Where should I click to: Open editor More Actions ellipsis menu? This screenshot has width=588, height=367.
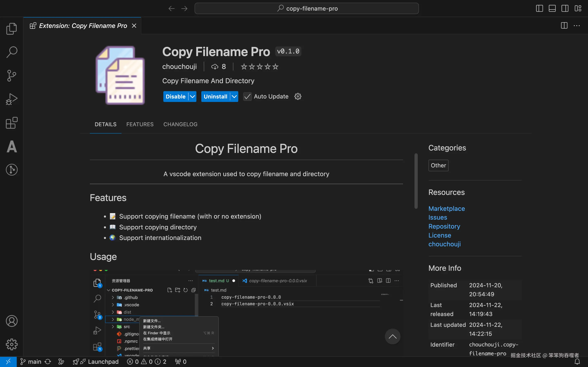577,25
